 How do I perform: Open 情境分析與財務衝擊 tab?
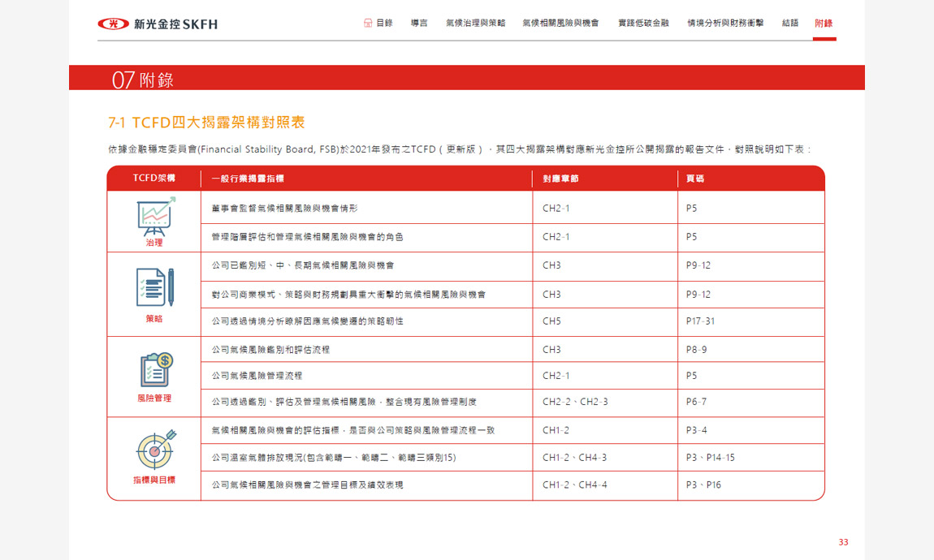pos(725,23)
